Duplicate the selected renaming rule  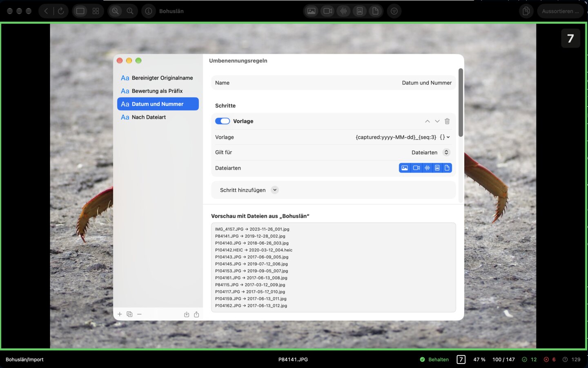pyautogui.click(x=129, y=314)
